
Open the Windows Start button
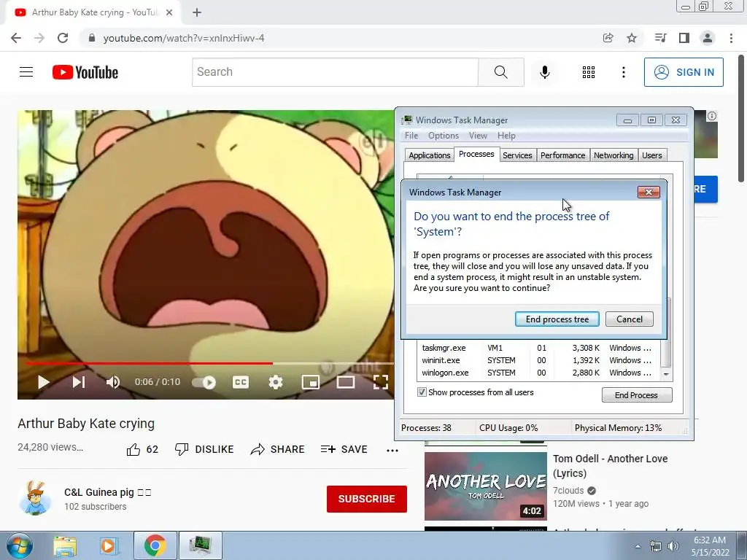point(19,545)
